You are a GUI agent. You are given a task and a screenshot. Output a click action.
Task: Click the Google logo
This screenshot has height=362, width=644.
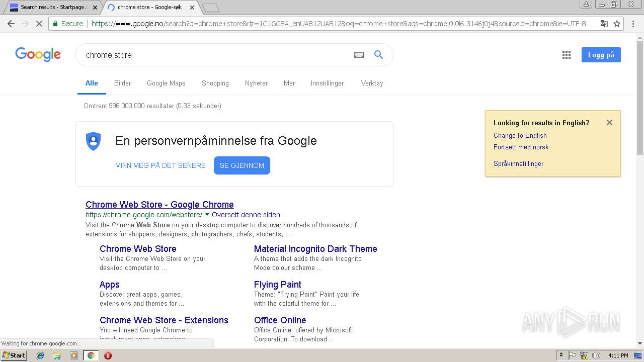coord(38,54)
